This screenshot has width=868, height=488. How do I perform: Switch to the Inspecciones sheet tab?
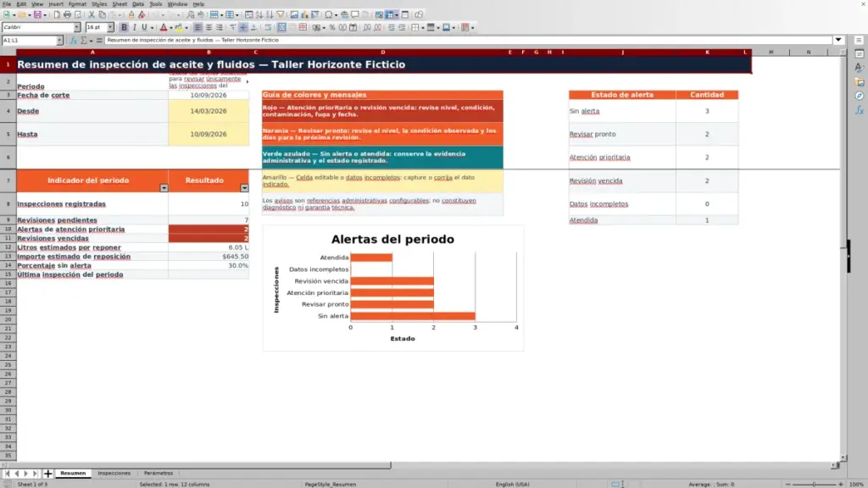[x=114, y=473]
